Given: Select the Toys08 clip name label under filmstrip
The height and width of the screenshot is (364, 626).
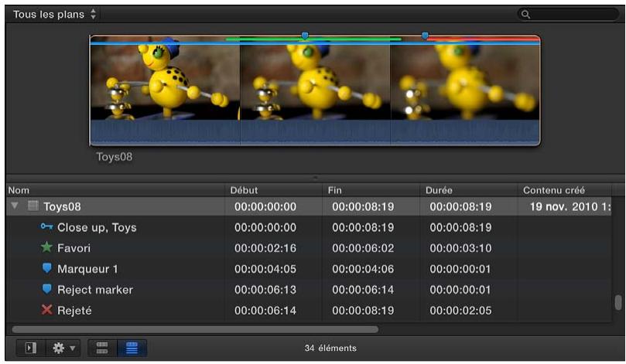Looking at the screenshot, I should (115, 157).
